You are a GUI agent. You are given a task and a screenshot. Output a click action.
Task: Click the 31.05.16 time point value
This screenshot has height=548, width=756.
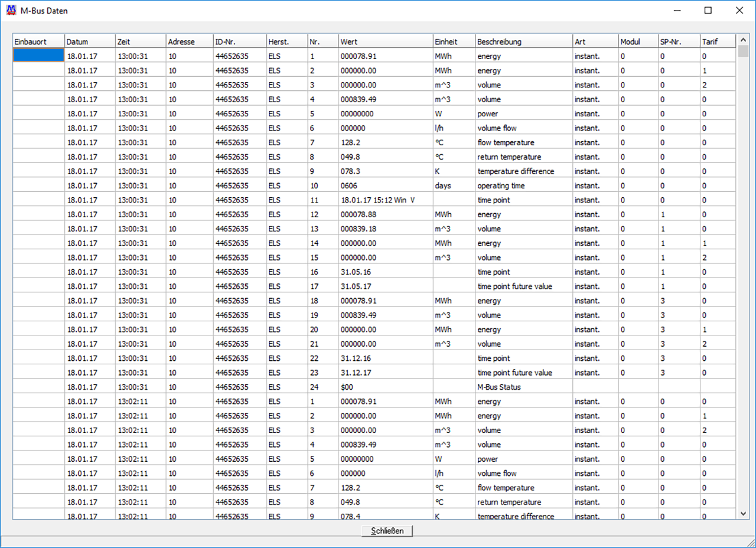coord(386,272)
